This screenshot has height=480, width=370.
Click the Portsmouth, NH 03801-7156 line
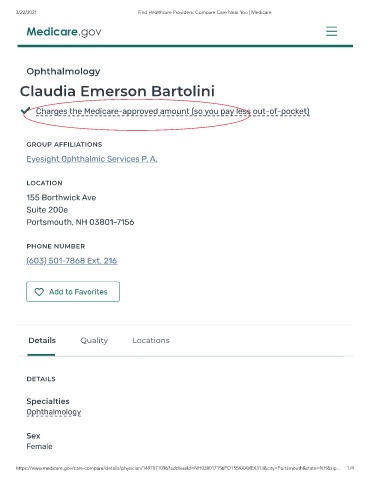[x=80, y=222]
